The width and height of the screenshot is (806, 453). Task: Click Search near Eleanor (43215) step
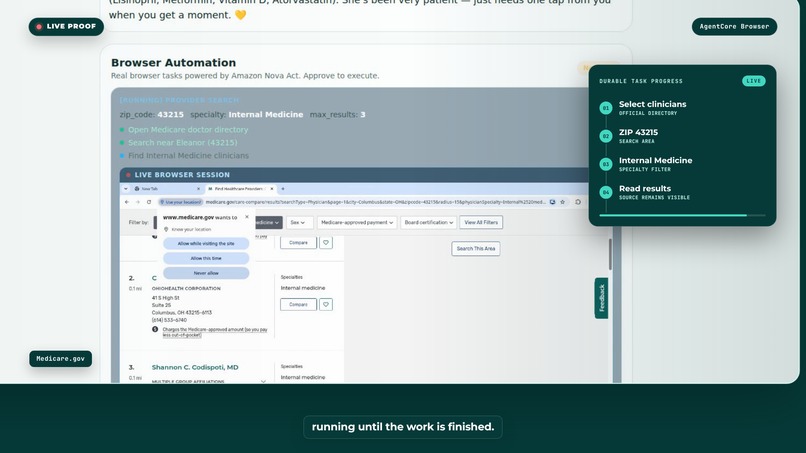pyautogui.click(x=182, y=142)
